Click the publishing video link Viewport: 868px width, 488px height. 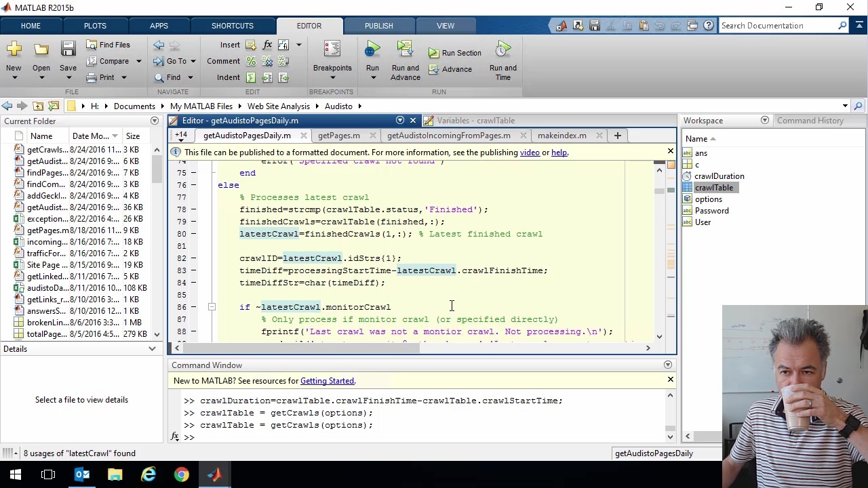pos(529,152)
